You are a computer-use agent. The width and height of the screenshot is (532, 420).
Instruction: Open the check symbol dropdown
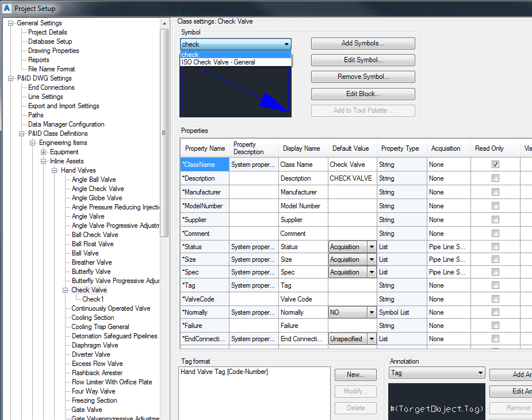tap(286, 44)
